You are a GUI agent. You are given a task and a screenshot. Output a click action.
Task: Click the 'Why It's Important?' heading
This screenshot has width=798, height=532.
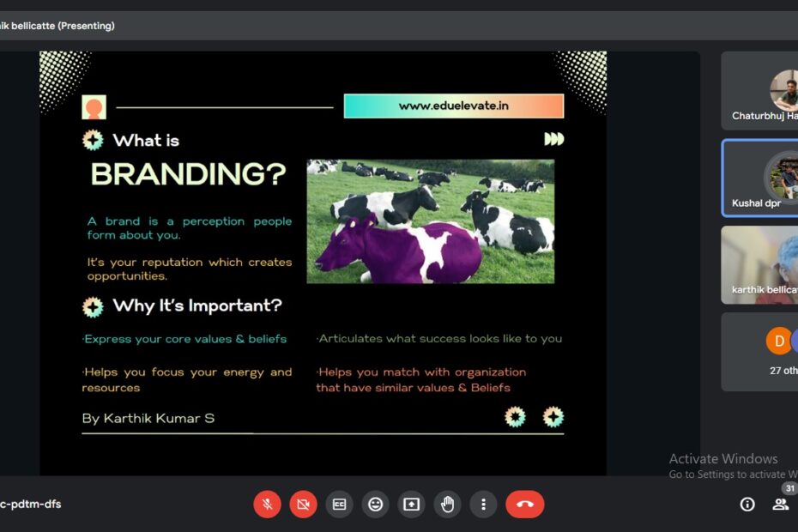click(197, 305)
